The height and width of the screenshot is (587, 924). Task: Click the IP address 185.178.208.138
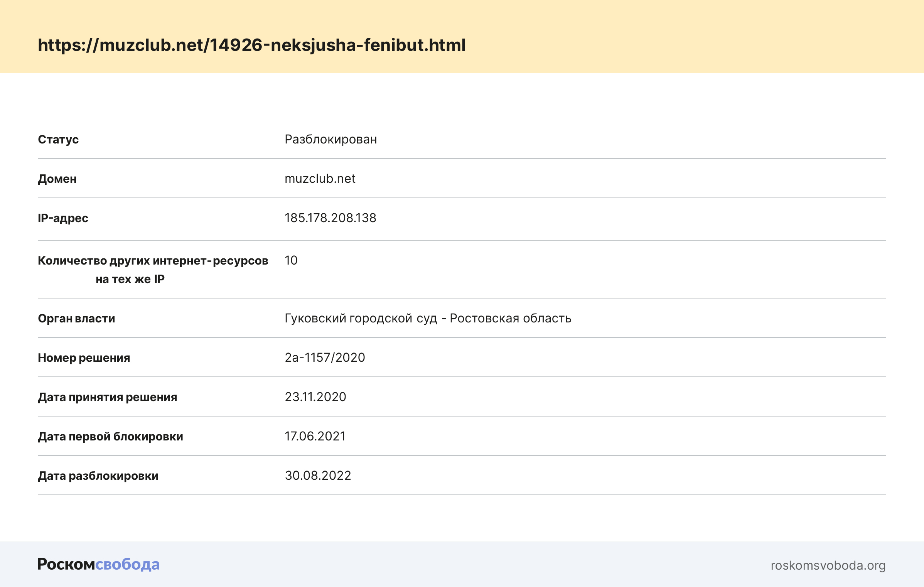point(330,218)
